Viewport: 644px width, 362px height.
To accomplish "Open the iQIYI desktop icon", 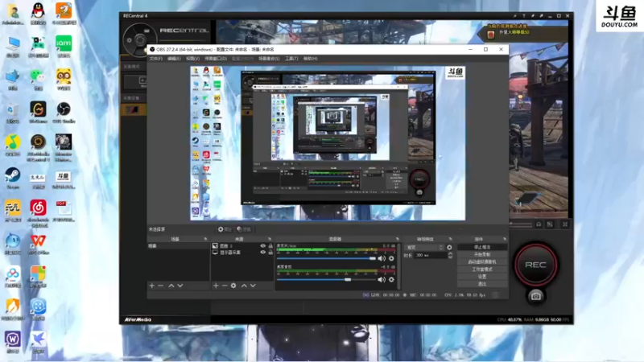I will [64, 46].
